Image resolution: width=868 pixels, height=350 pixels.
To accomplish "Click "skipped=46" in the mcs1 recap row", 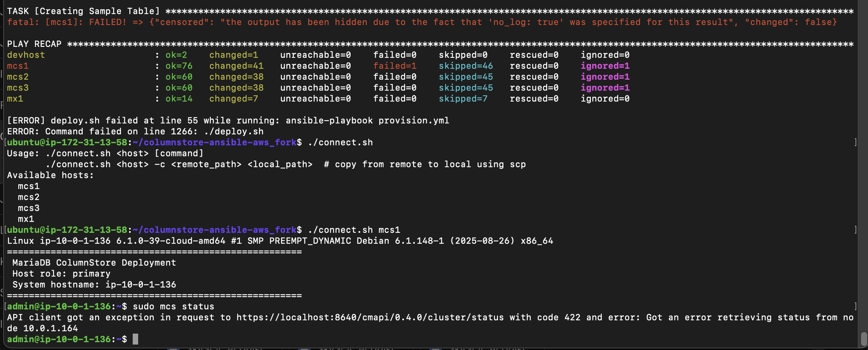I will click(466, 66).
